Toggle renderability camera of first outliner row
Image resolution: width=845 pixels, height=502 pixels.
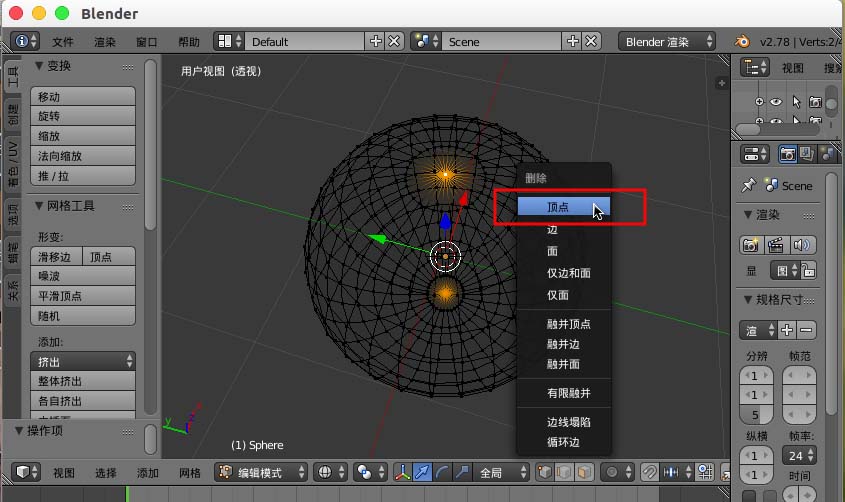pos(815,101)
